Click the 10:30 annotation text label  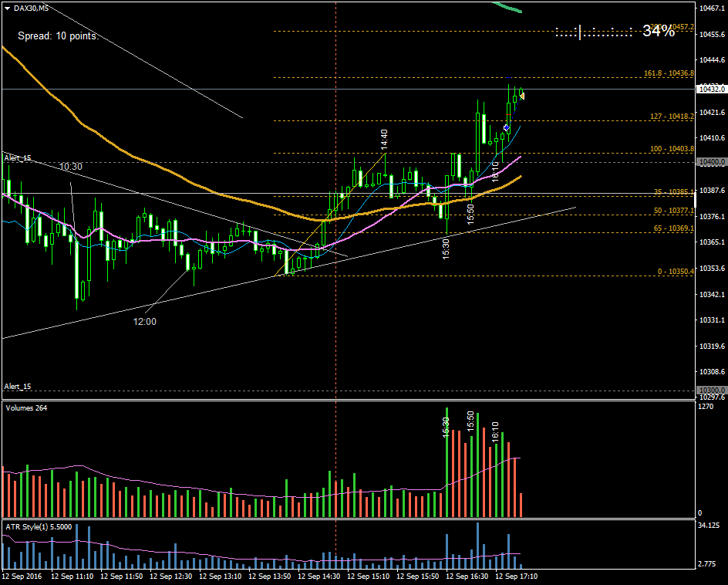click(x=71, y=166)
